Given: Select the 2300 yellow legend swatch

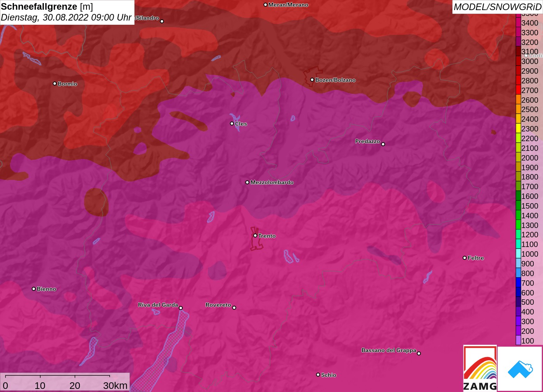Looking at the screenshot, I should pyautogui.click(x=518, y=128).
